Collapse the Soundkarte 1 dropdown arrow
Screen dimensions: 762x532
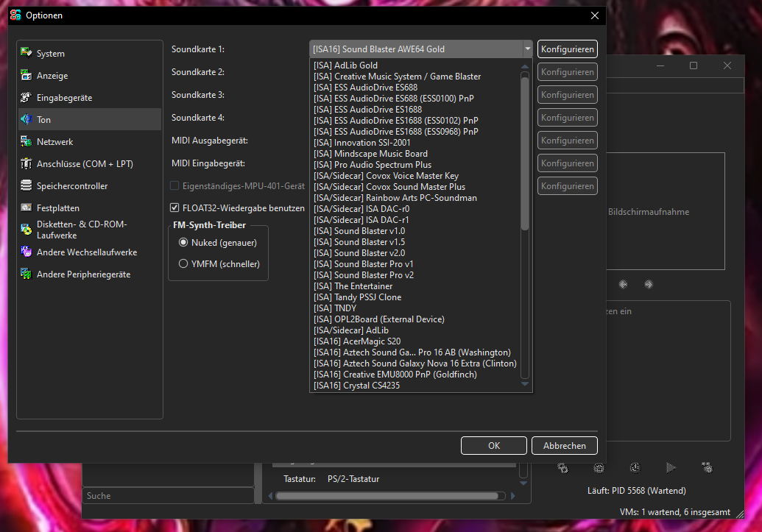click(527, 49)
